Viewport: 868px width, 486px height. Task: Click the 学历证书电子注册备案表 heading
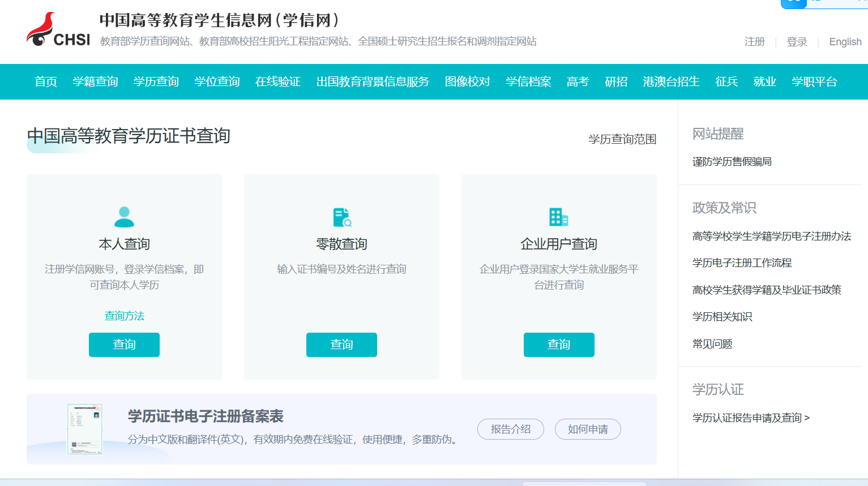tap(206, 416)
